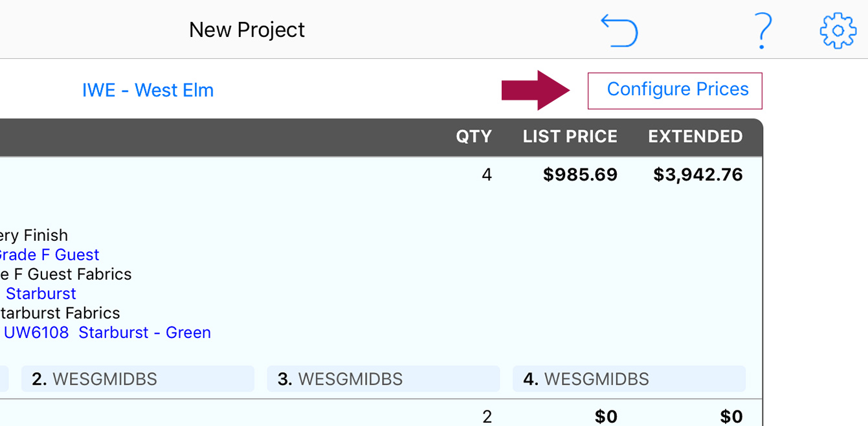Select tag 4. WESGMIDBS
Screen dimensions: 868x426
pyautogui.click(x=629, y=379)
